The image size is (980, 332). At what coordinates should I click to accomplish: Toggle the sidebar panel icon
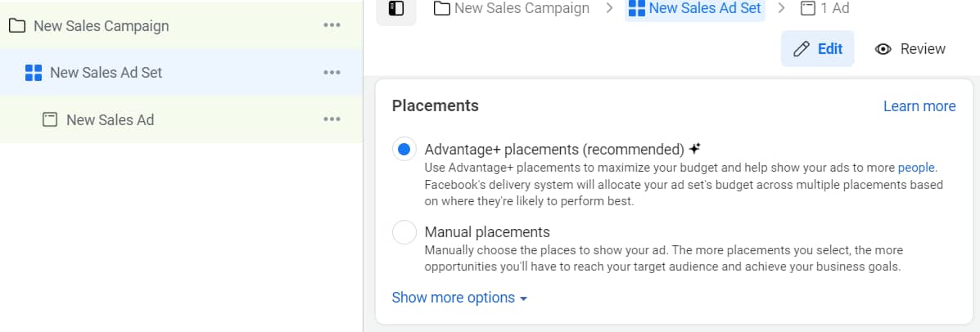pos(395,9)
